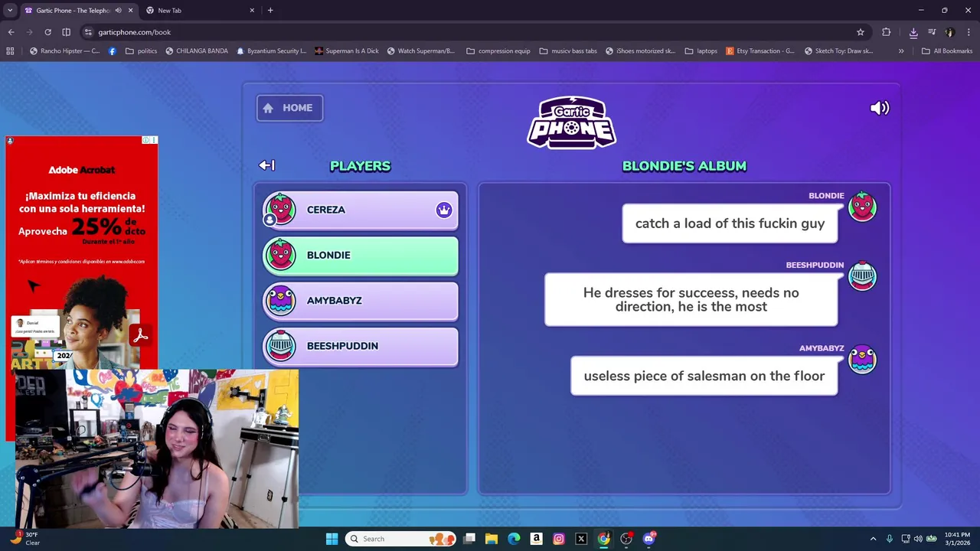Collapse the players list with the arrow icon
The width and height of the screenshot is (980, 551).
click(266, 165)
